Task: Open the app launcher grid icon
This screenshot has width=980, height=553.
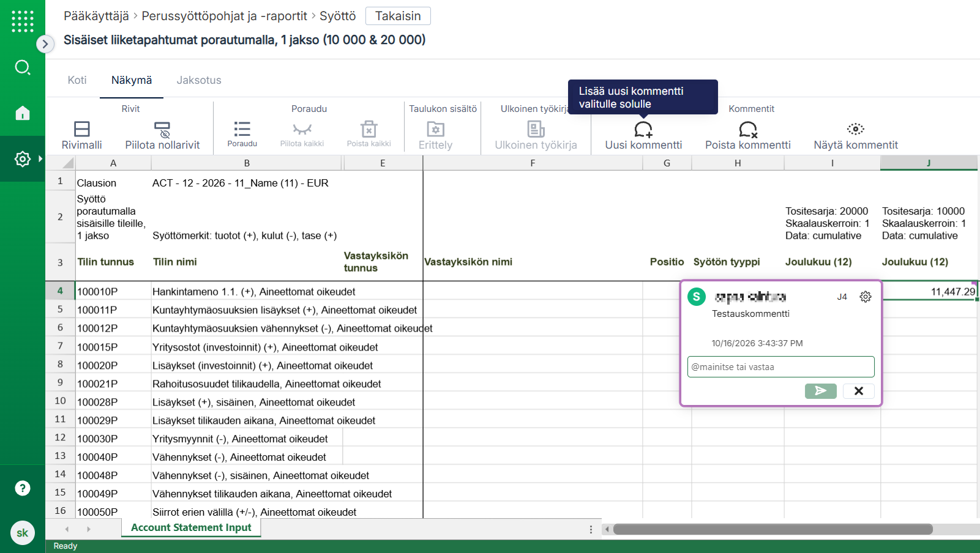Action: click(x=23, y=21)
